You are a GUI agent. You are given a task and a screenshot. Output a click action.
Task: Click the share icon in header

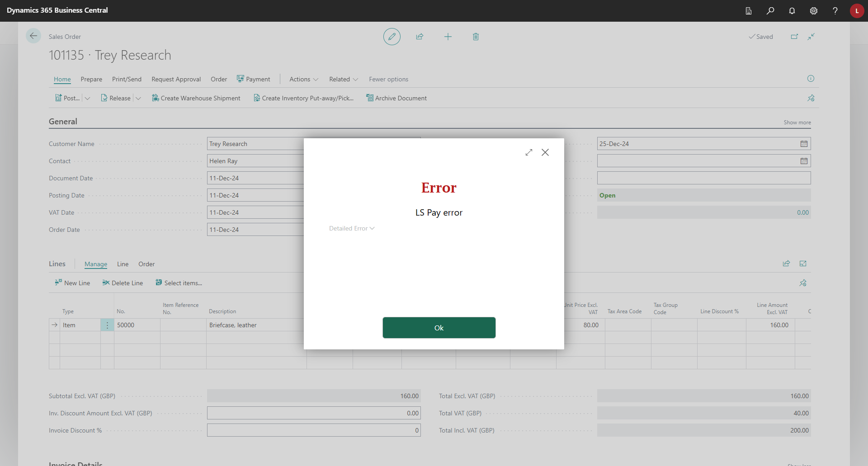(420, 37)
